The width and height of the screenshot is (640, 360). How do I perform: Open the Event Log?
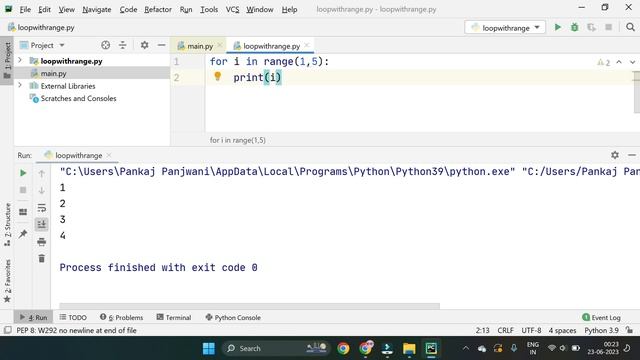(x=601, y=317)
